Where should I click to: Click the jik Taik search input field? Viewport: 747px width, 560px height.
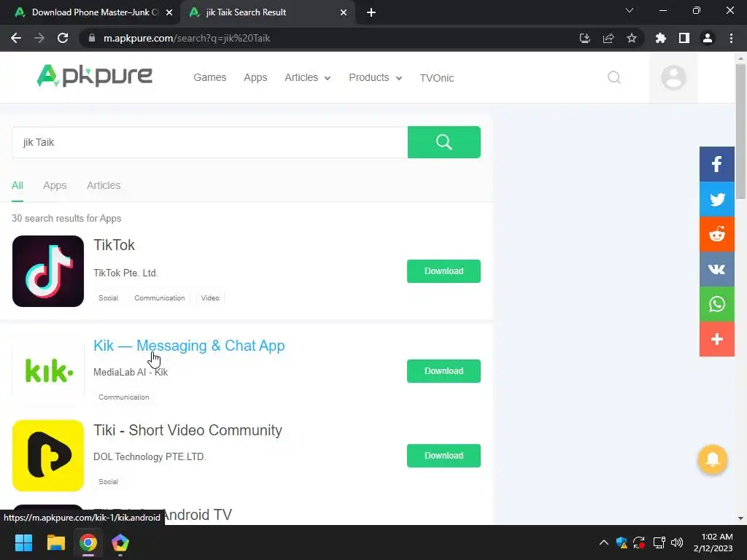[x=209, y=142]
